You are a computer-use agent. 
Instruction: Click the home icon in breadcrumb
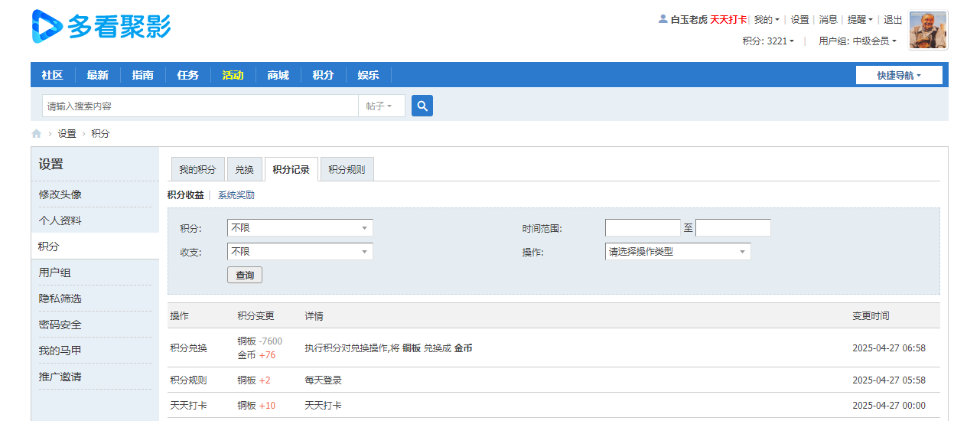point(36,134)
